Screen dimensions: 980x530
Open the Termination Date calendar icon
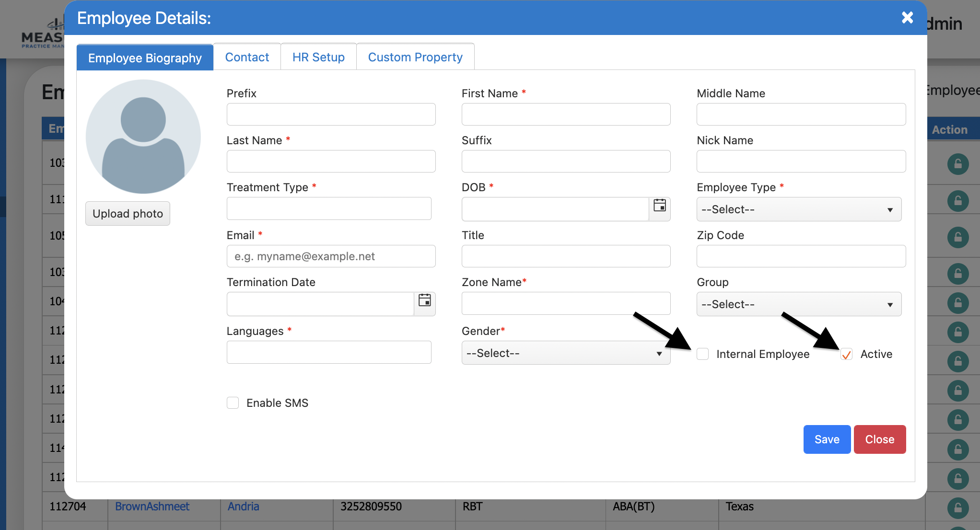(x=425, y=301)
